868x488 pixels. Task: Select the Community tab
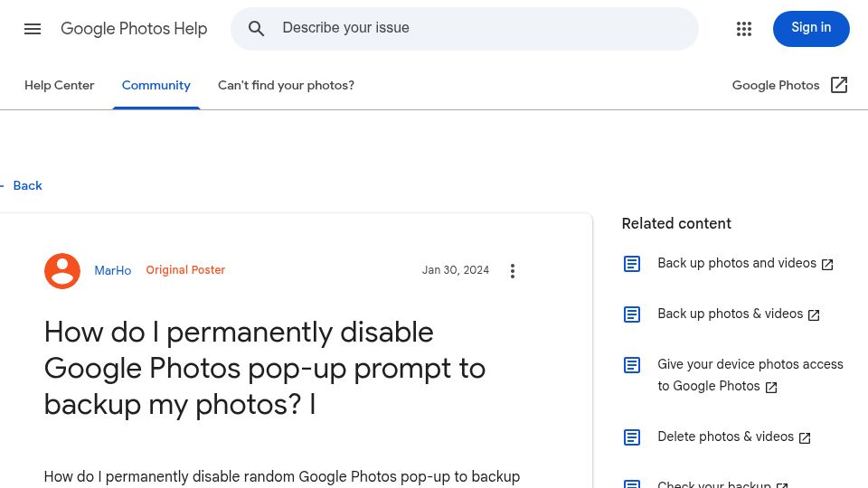click(156, 85)
